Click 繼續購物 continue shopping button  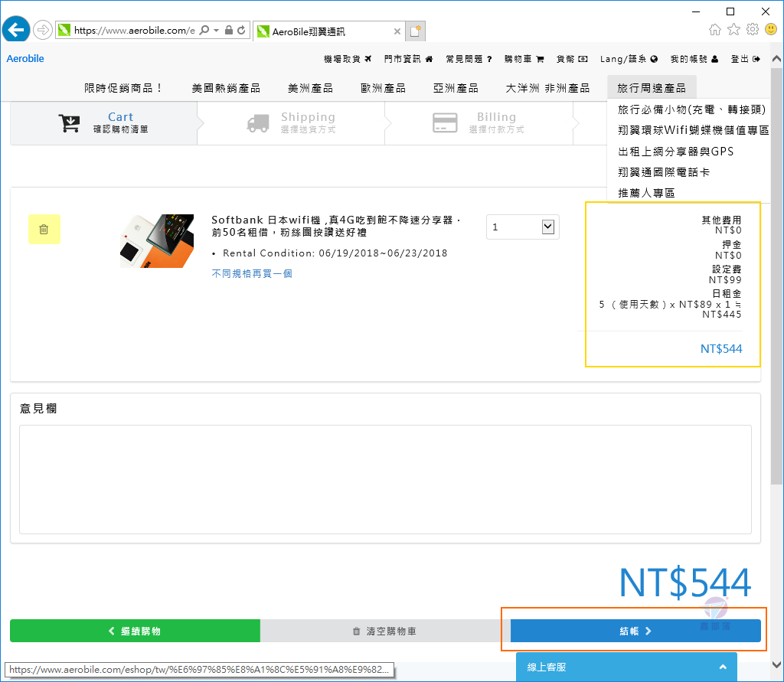pos(135,631)
